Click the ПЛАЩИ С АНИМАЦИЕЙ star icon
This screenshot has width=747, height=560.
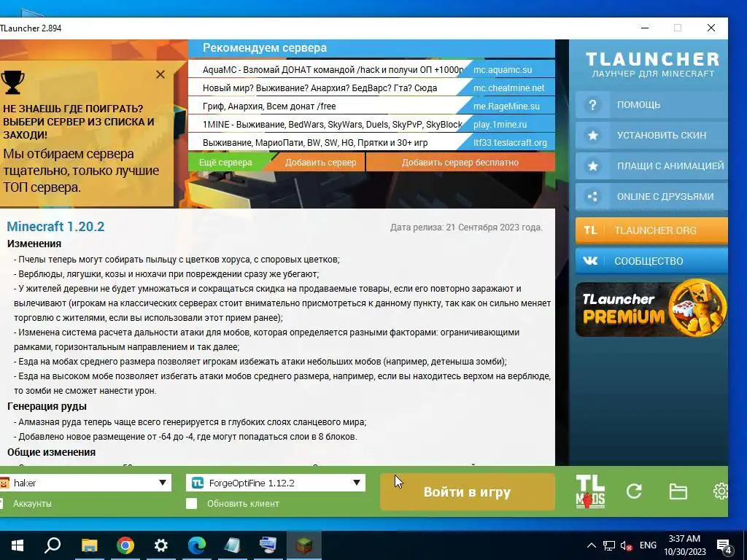point(592,166)
